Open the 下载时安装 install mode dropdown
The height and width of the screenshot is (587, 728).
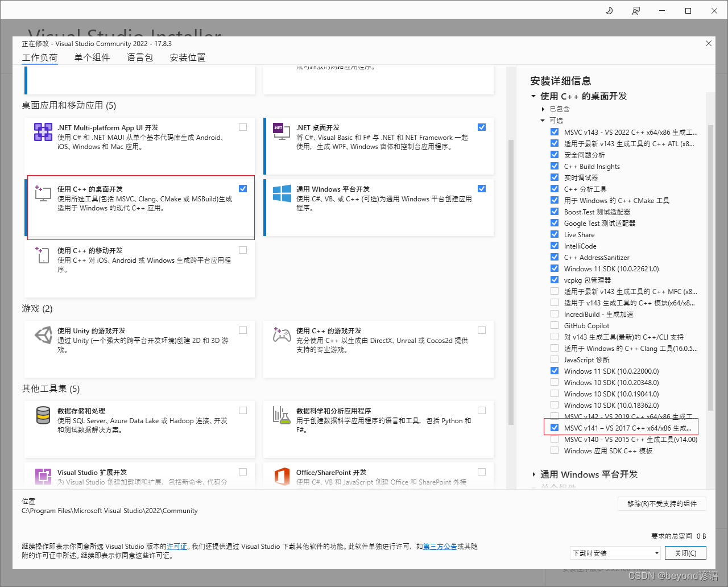tap(616, 553)
